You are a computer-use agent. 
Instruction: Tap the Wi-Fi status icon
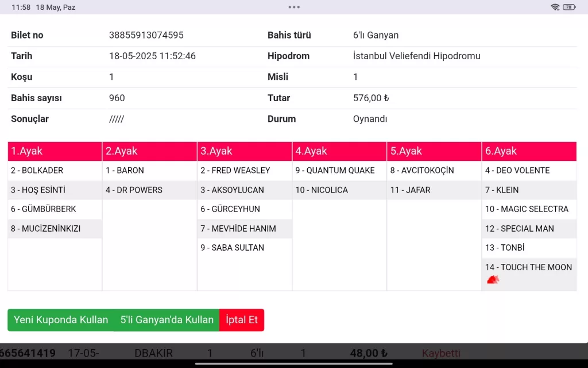click(555, 7)
